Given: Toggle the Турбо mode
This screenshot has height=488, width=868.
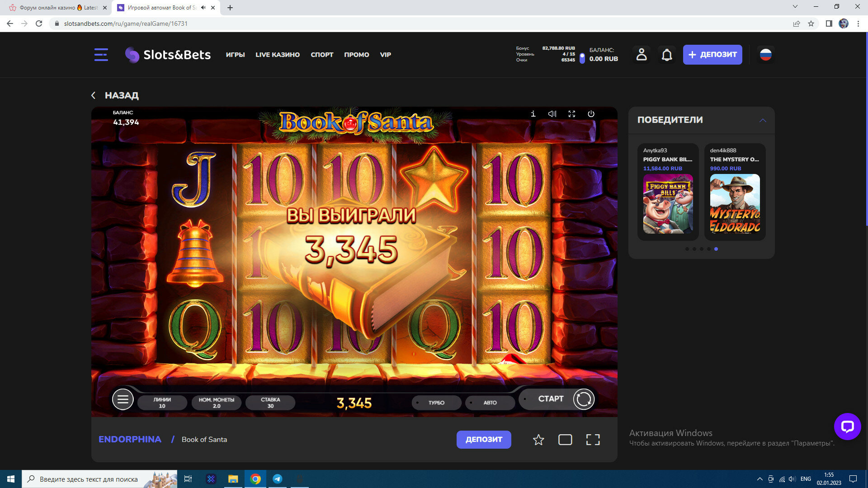Looking at the screenshot, I should pyautogui.click(x=436, y=403).
